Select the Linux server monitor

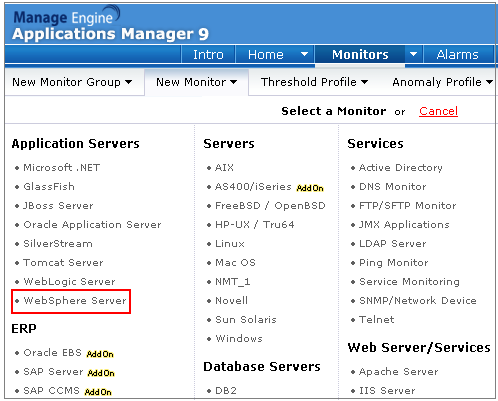click(x=230, y=244)
